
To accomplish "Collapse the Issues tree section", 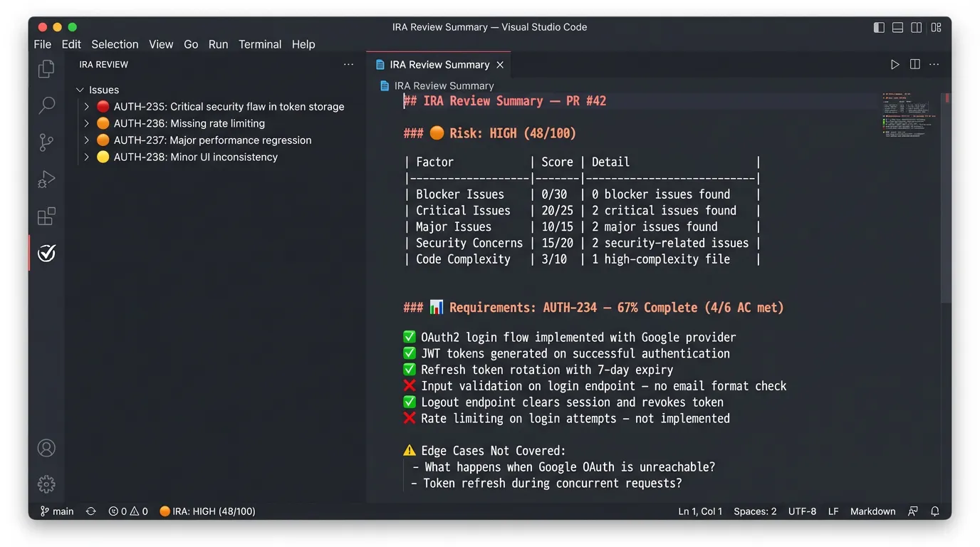I will tap(80, 90).
